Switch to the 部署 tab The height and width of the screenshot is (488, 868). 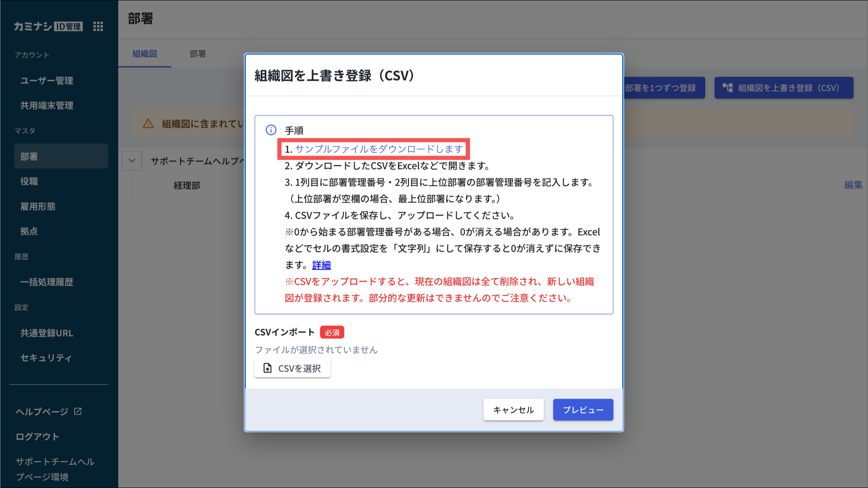pos(198,54)
